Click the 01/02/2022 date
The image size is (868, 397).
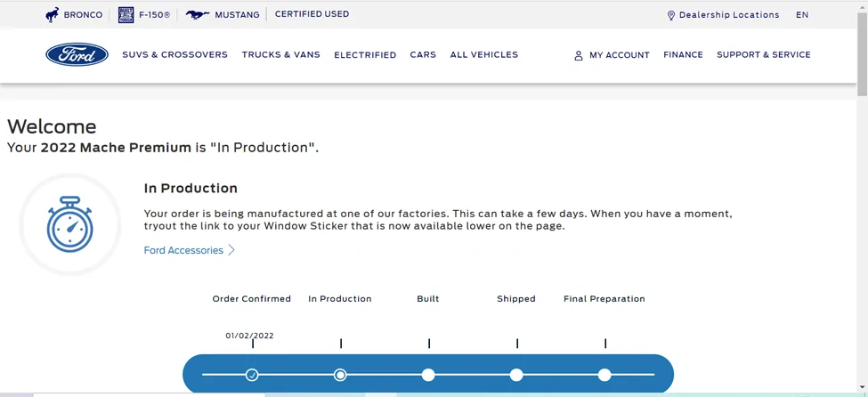[249, 336]
